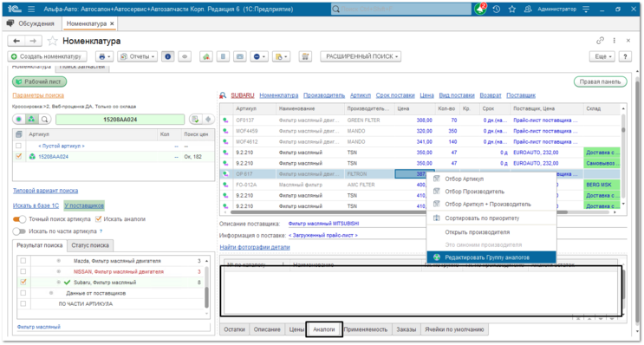Expand the Данные от поставщиков node
This screenshot has width=644, height=345.
tap(51, 293)
